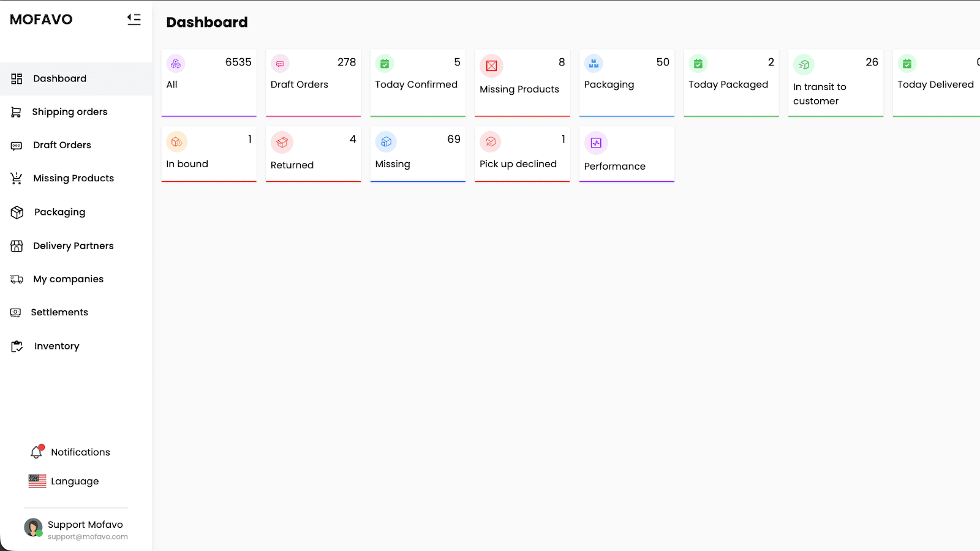This screenshot has width=980, height=551.
Task: Click the green package icon on In transit card
Action: (804, 65)
